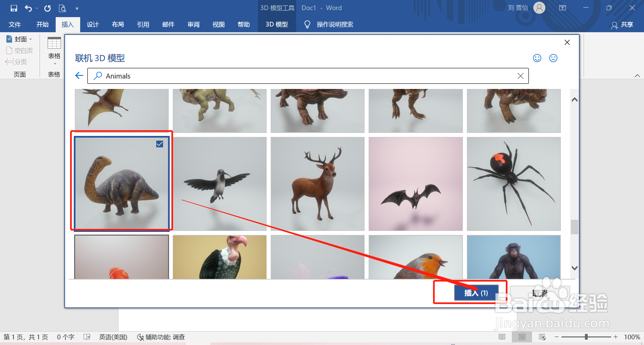Click the Redo icon

[47, 8]
